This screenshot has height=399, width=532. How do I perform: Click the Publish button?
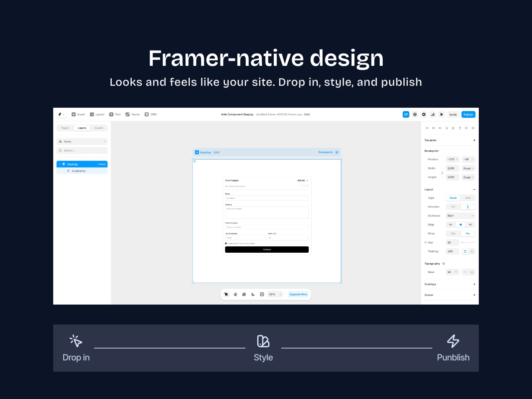(468, 114)
